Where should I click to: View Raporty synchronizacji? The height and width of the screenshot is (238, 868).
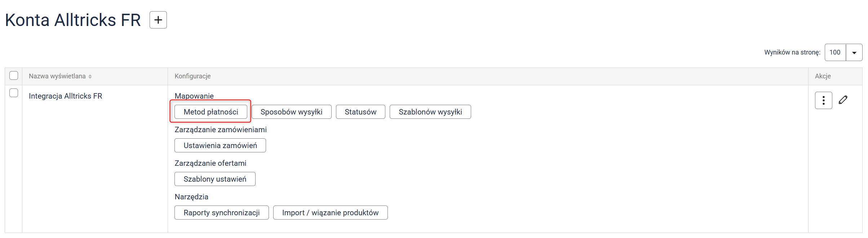(221, 213)
